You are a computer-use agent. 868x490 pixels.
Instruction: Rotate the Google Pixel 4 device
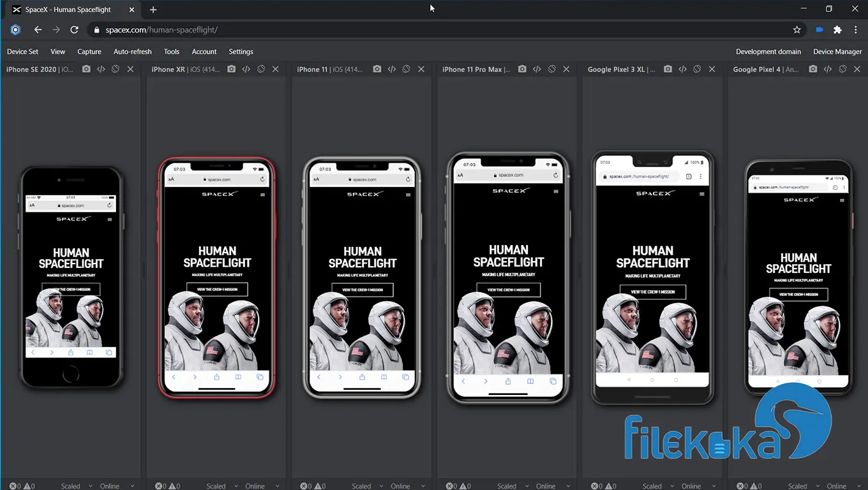[x=842, y=69]
